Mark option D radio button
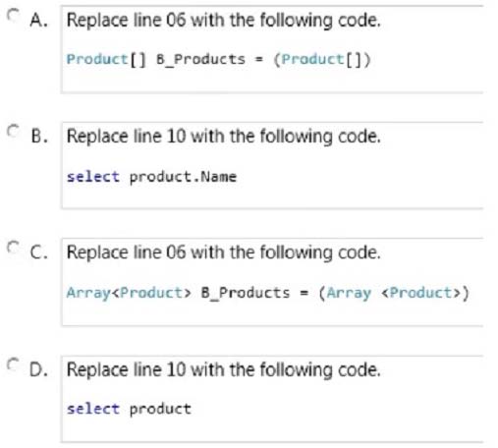498x448 pixels. [13, 364]
